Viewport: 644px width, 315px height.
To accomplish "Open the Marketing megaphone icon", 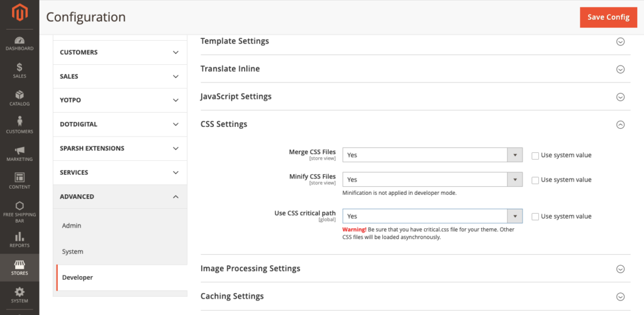I will pos(19,150).
